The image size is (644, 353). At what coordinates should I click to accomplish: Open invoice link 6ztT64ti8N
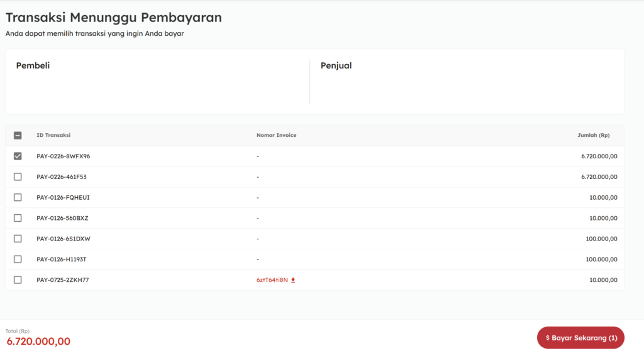click(x=272, y=280)
